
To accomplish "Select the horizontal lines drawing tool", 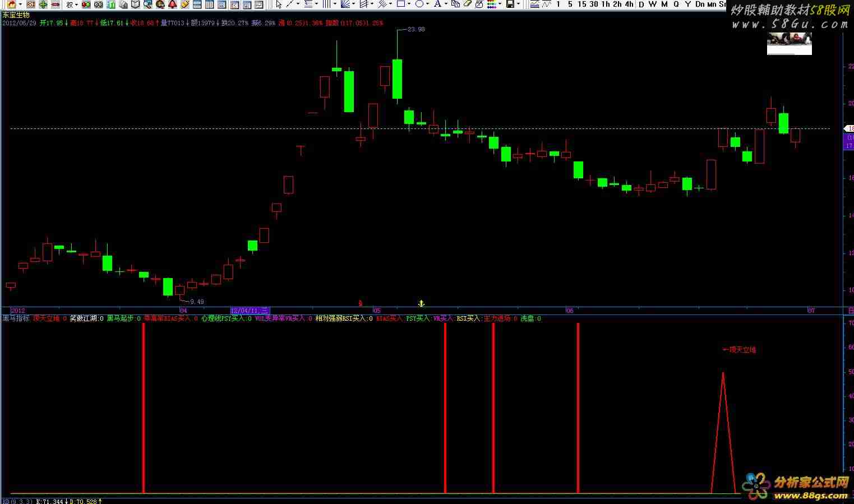I will pos(308,4).
